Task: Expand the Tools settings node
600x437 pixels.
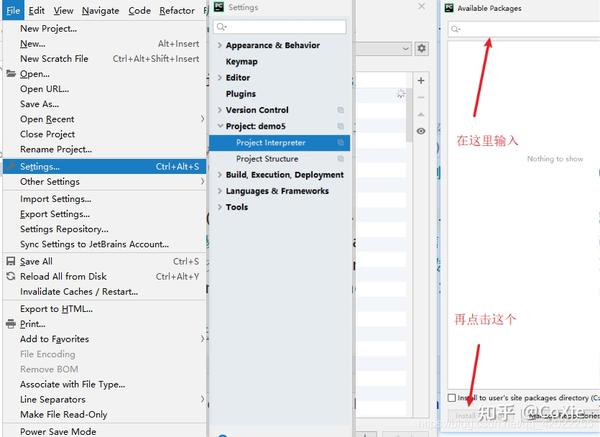Action: [220, 207]
